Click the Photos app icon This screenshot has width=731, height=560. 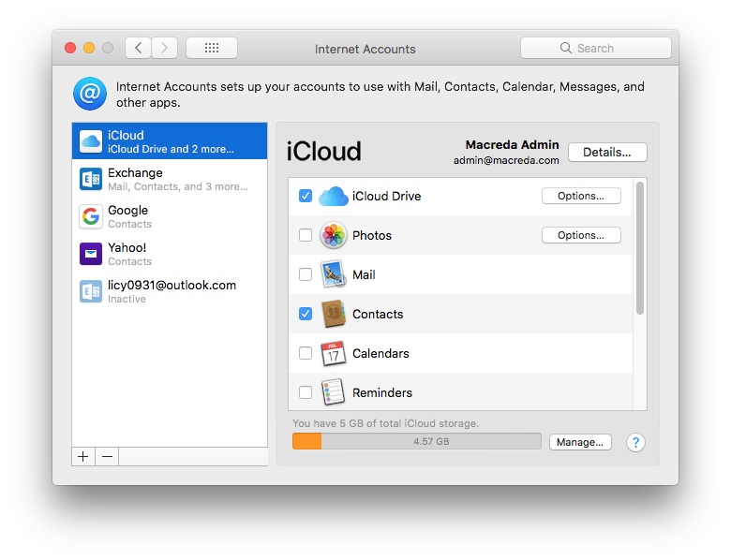334,235
